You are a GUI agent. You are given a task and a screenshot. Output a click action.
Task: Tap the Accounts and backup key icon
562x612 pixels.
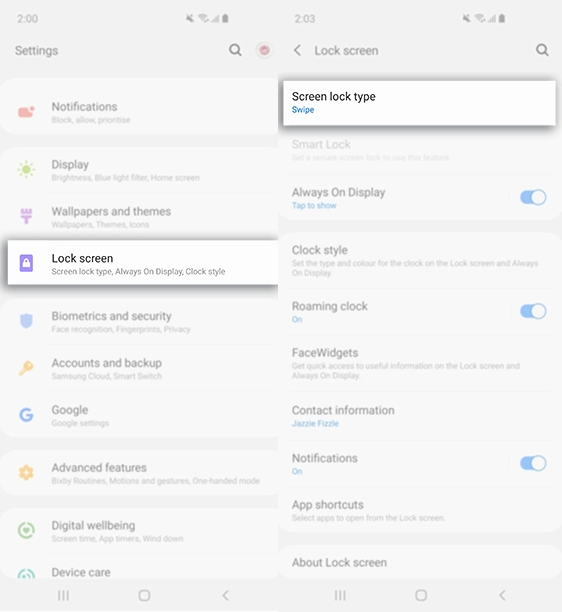pos(26,368)
